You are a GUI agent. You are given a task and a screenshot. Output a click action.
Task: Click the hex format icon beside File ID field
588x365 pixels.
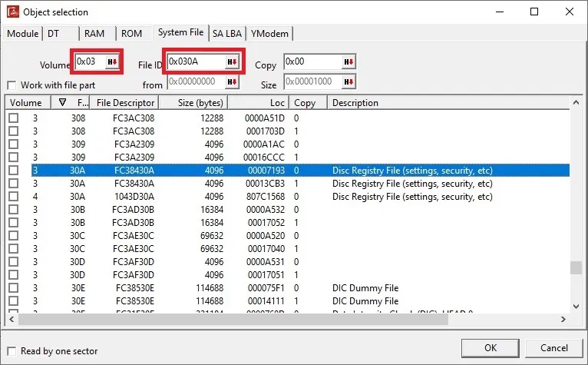[x=232, y=62]
